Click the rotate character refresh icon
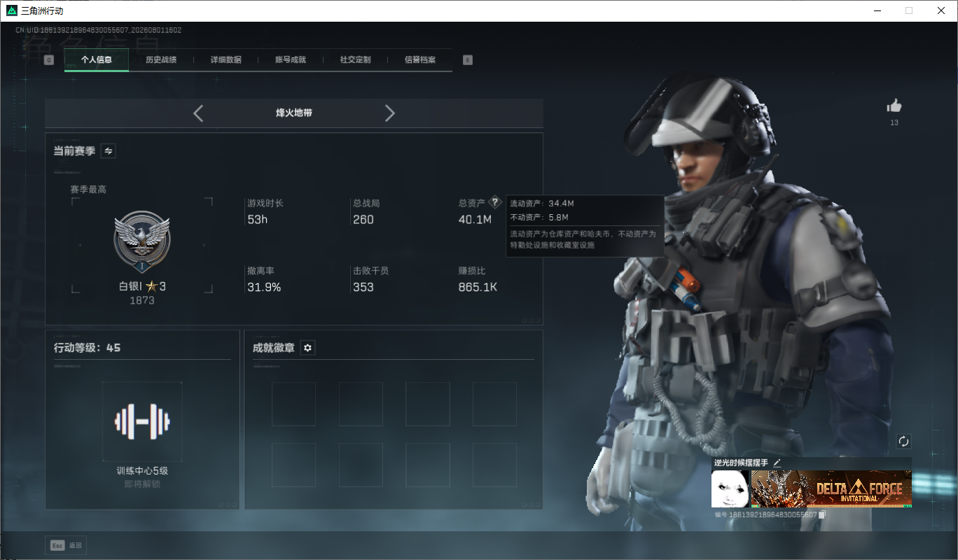Viewport: 958px width, 560px height. tap(903, 441)
